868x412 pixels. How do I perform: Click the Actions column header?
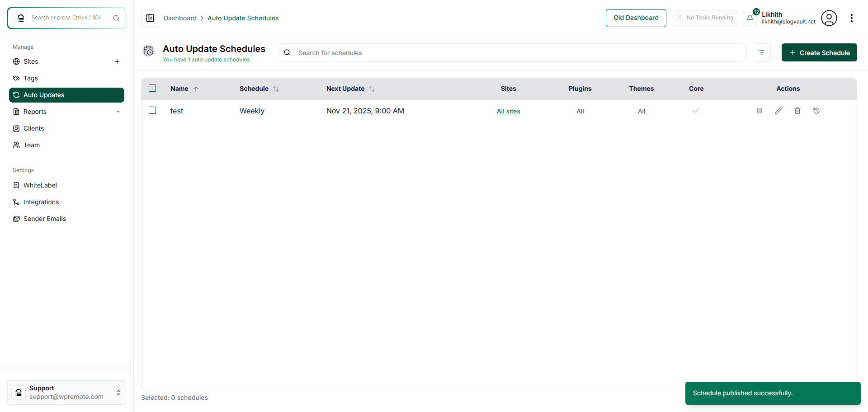[788, 89]
